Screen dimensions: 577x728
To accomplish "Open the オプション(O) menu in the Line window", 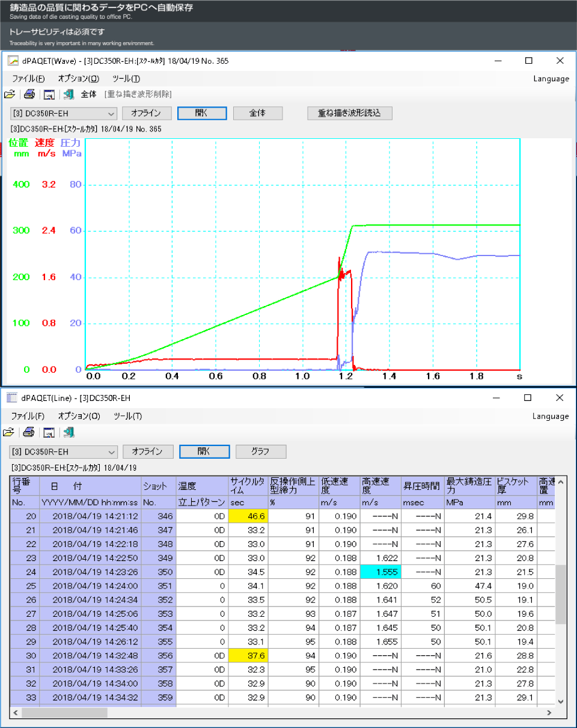I will click(x=79, y=416).
